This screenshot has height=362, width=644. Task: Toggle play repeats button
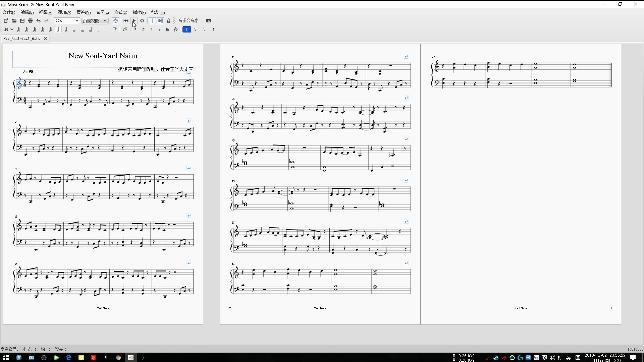[x=152, y=21]
